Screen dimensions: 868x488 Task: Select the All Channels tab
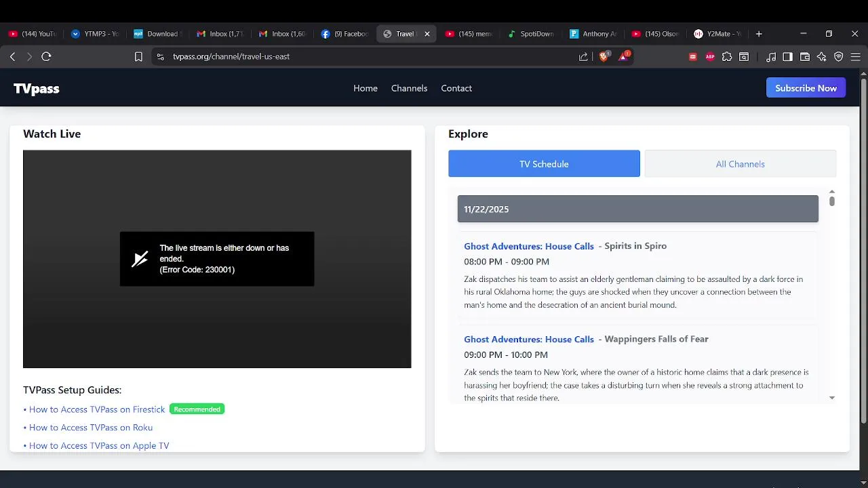[741, 164]
